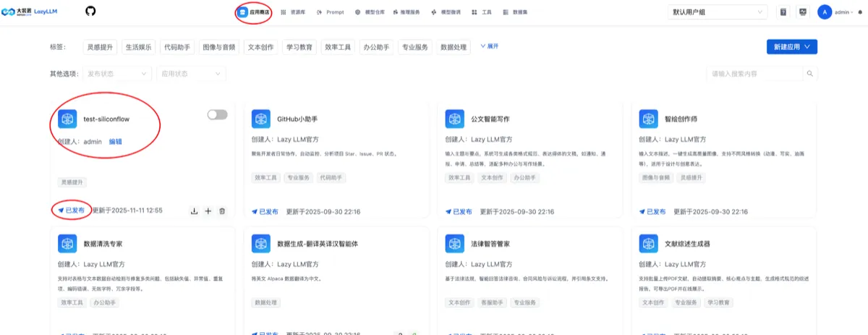
Task: Open the 应用商店 tab
Action: pyautogui.click(x=253, y=12)
